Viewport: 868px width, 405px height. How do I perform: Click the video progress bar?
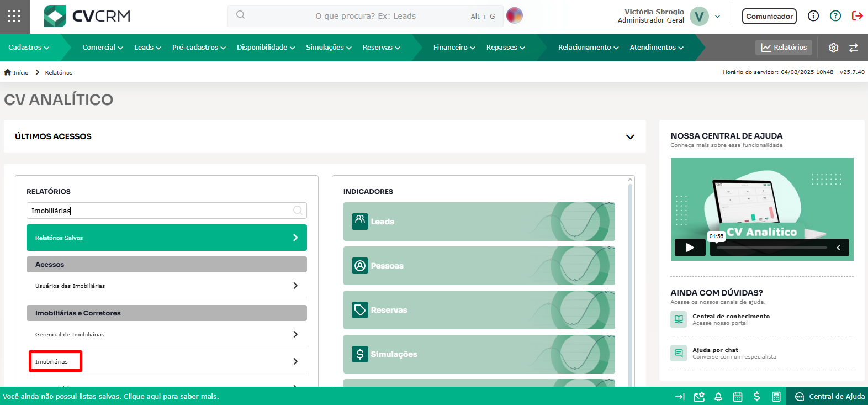(x=771, y=248)
